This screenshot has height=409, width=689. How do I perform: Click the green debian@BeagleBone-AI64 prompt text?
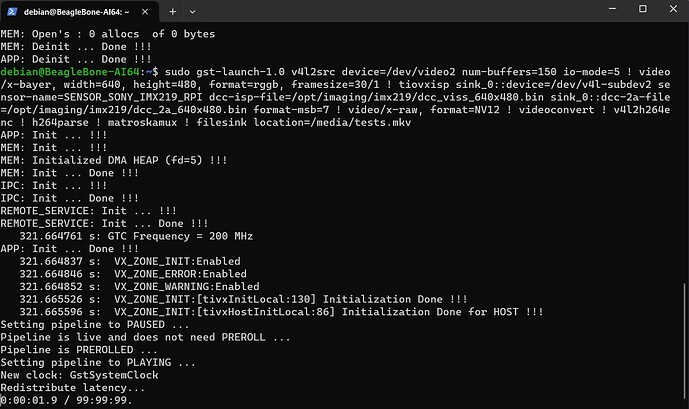coord(69,72)
